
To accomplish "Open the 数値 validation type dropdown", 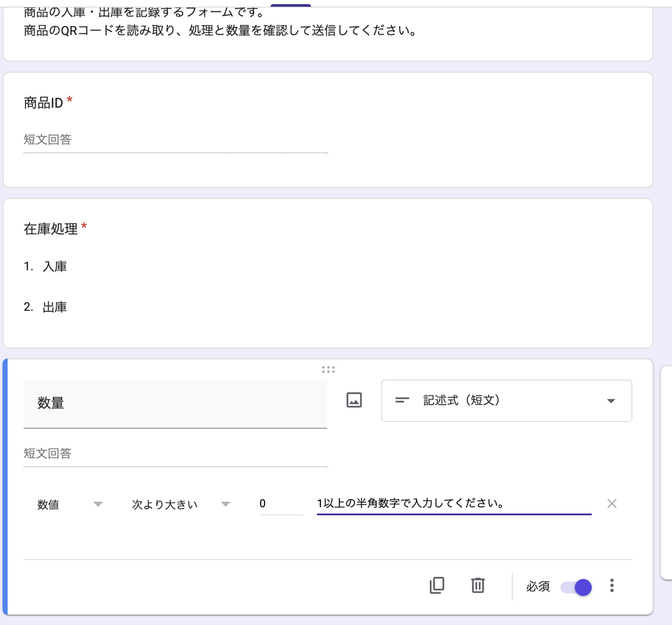I will [70, 504].
